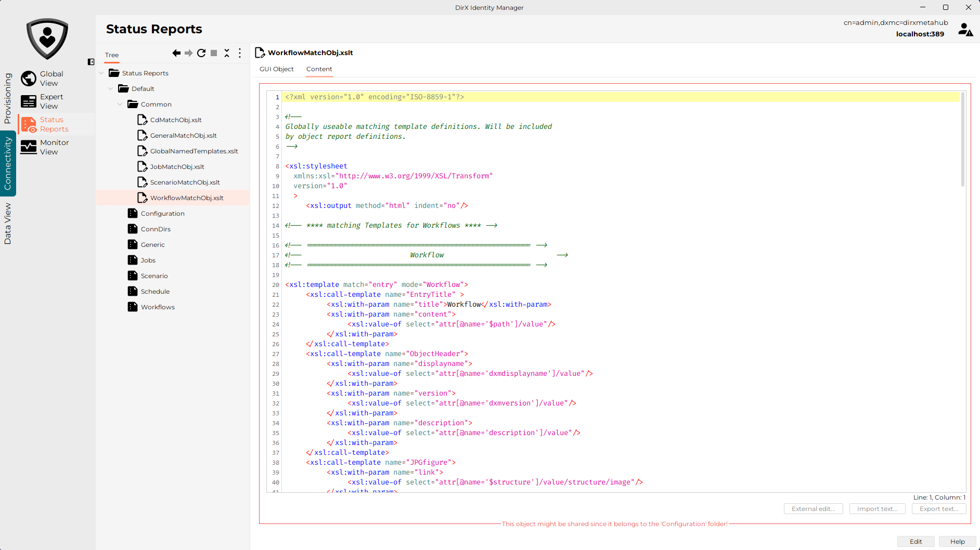Switch to the GUI Object tab

click(277, 69)
